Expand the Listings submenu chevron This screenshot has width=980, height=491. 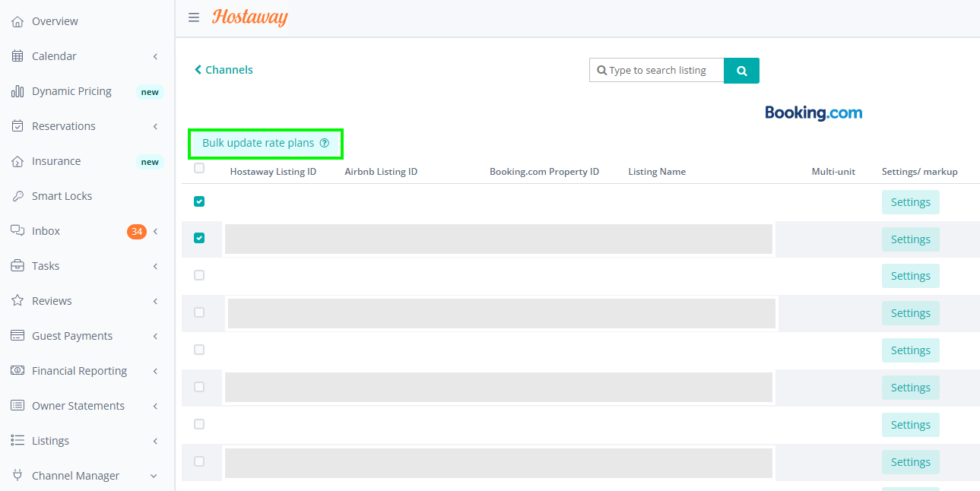(155, 441)
